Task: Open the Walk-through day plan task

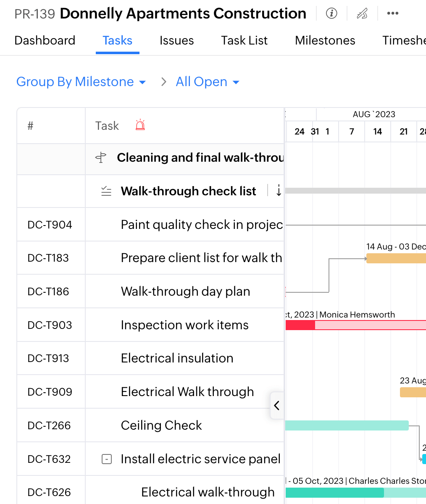Action: tap(185, 291)
